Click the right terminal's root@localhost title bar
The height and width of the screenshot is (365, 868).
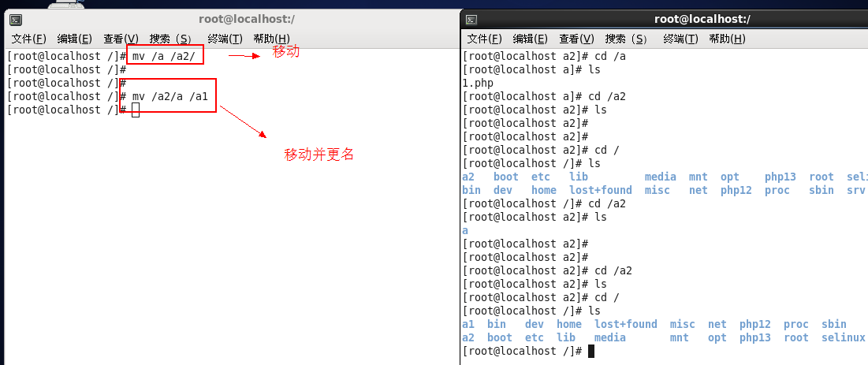[x=702, y=20]
